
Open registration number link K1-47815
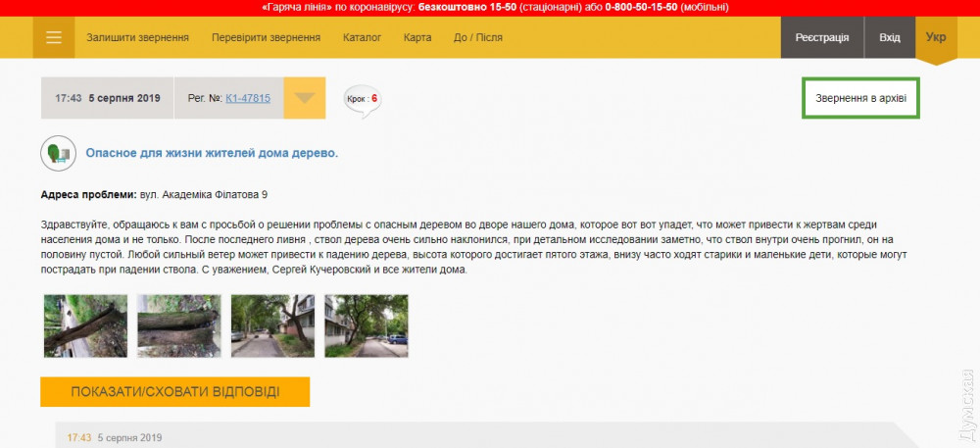click(x=248, y=98)
